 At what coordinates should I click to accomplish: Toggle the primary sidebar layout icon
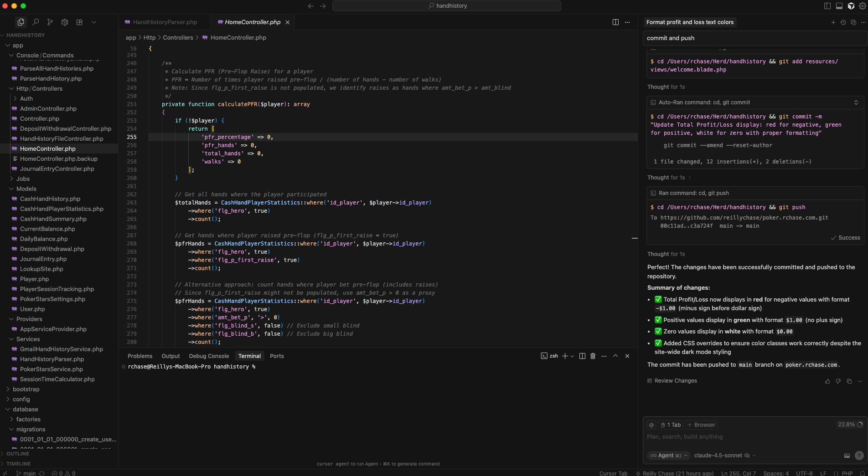pos(827,6)
